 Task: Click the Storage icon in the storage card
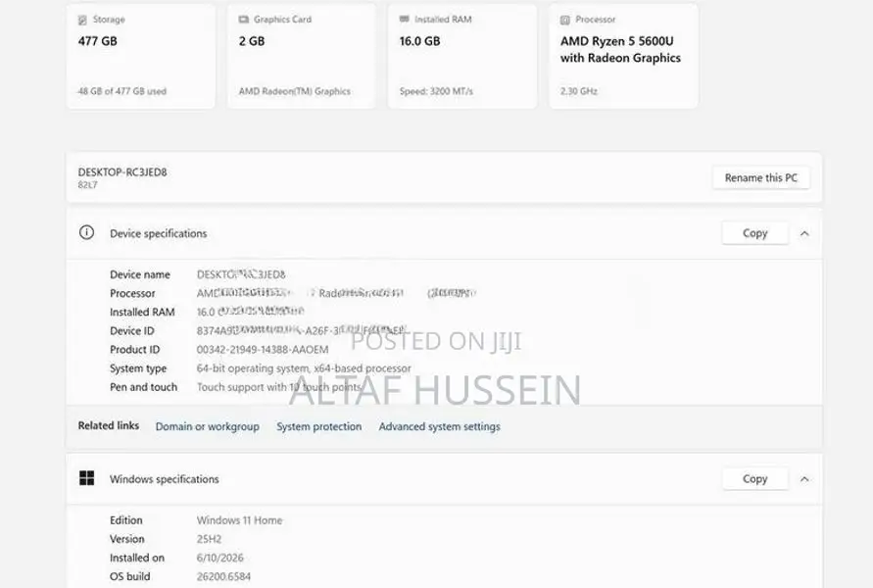(x=82, y=20)
